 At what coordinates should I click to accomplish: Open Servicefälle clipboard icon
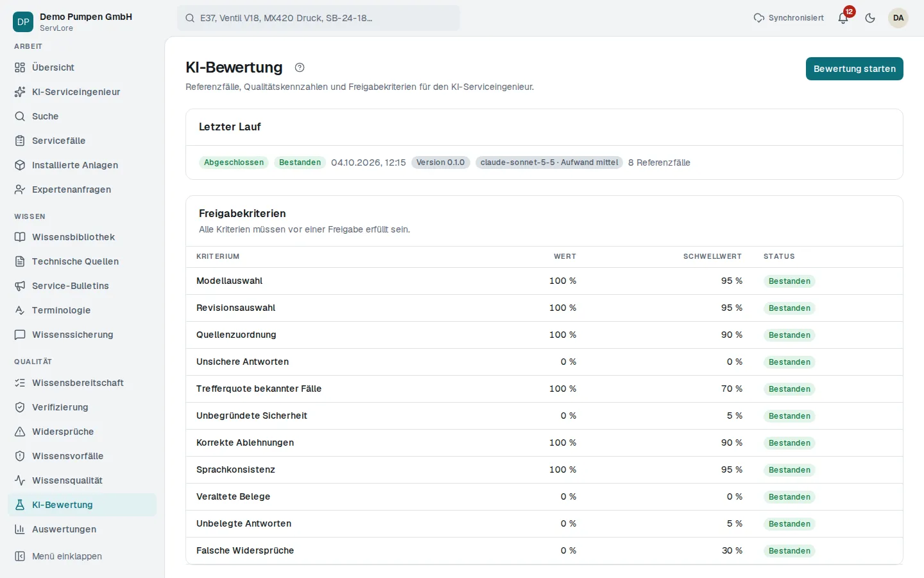[20, 141]
